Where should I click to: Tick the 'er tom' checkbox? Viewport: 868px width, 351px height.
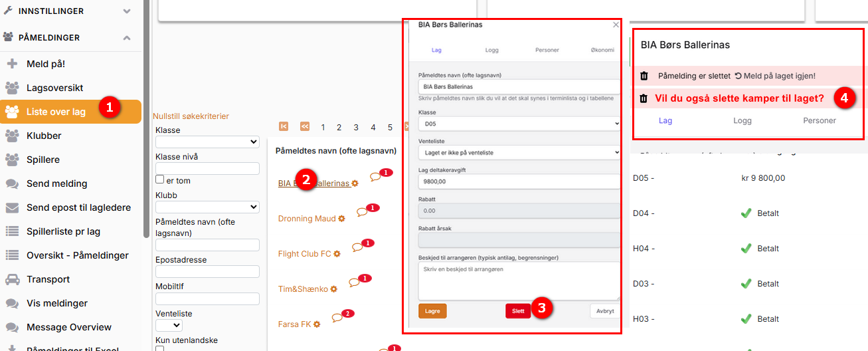(159, 179)
